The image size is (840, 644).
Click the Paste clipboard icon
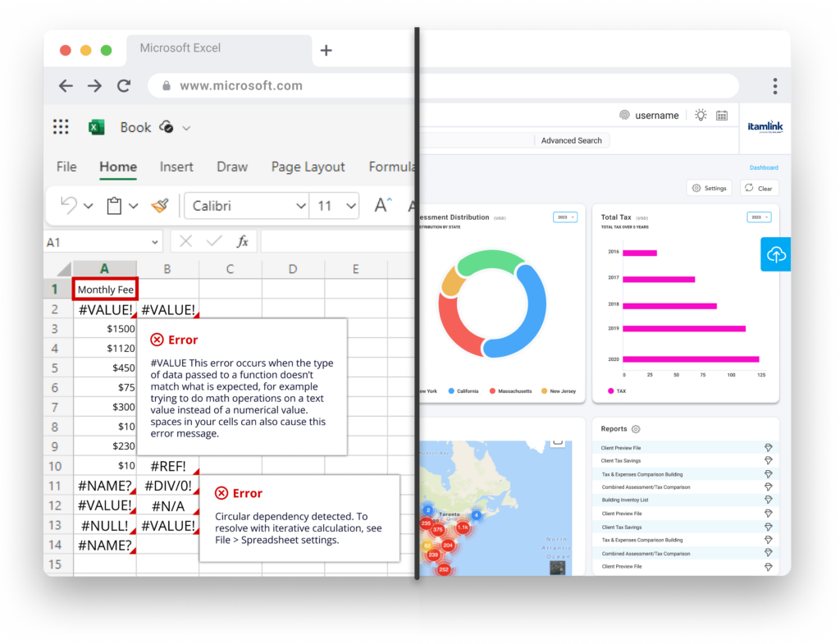click(113, 206)
